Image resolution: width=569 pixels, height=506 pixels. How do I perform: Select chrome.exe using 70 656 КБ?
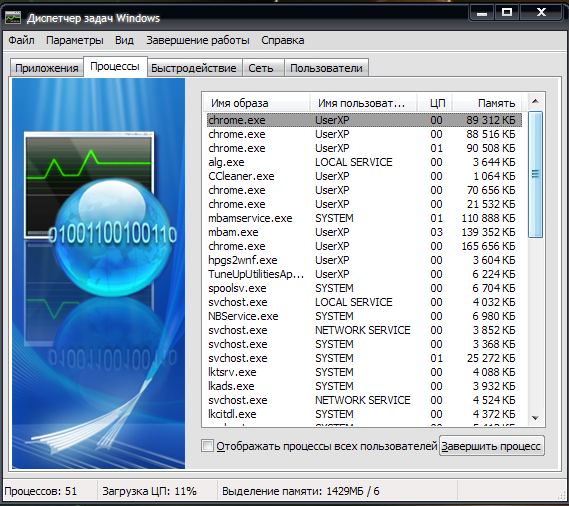coord(364,190)
